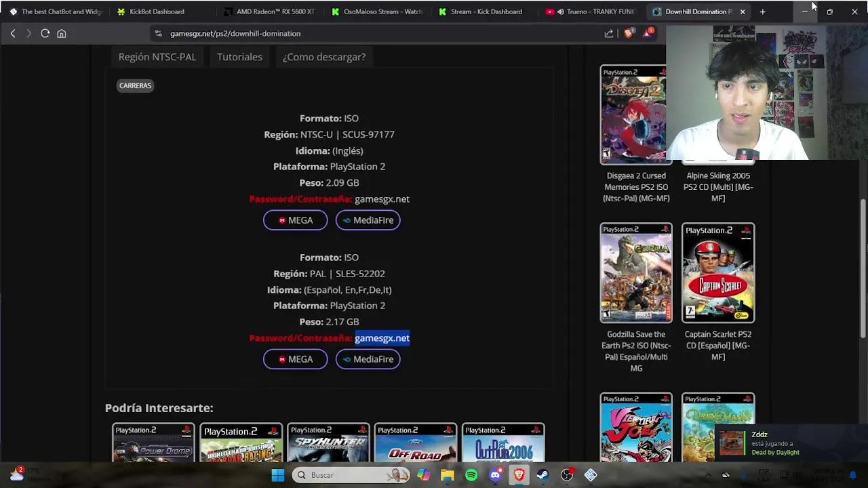Open Disgaea 2 Cursed Memories title link
Image resolution: width=868 pixels, height=488 pixels.
tap(636, 187)
